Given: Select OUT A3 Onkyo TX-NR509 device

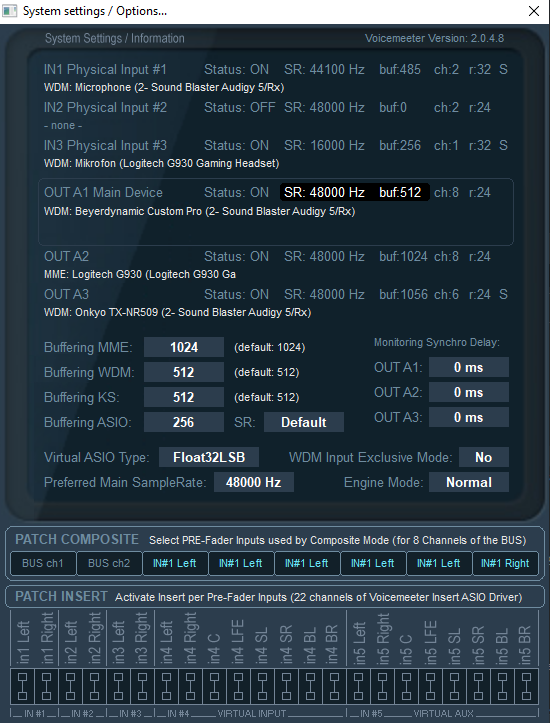Looking at the screenshot, I should (x=177, y=312).
